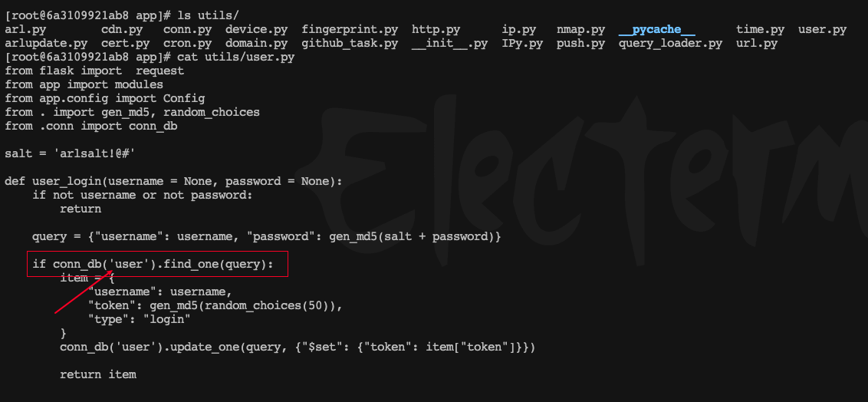This screenshot has width=868, height=402.
Task: Click the fingerprint.py filename
Action: coord(350,30)
